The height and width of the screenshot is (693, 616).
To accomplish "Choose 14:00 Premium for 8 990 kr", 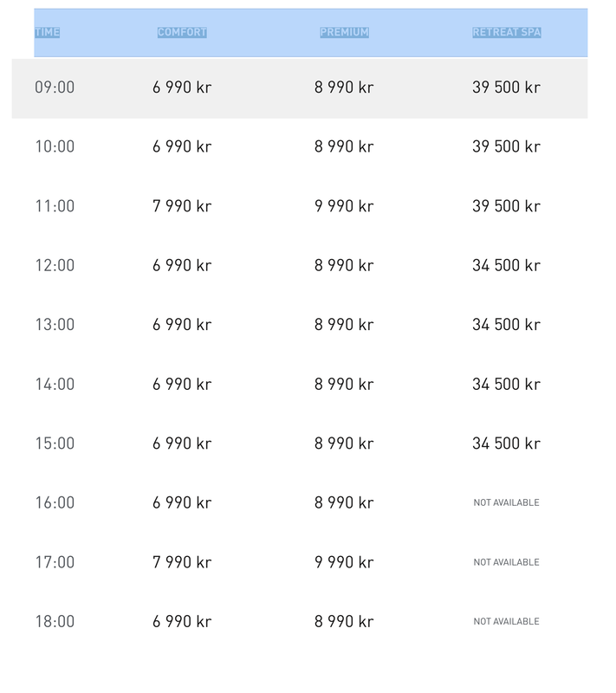I will [344, 384].
